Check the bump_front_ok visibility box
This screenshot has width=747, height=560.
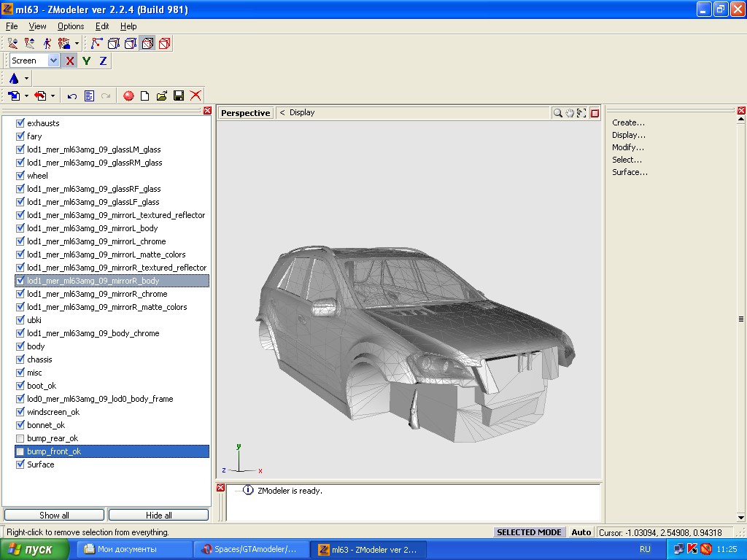click(20, 451)
